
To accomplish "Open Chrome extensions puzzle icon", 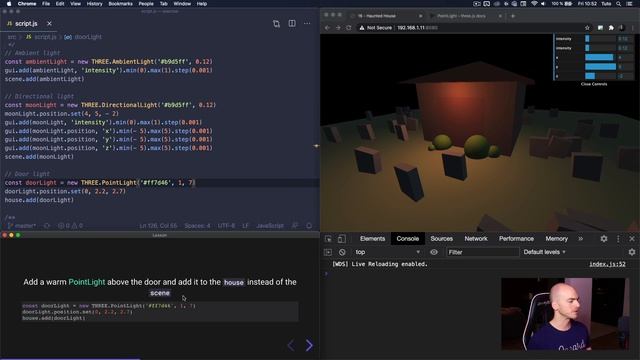I will pyautogui.click(x=611, y=28).
